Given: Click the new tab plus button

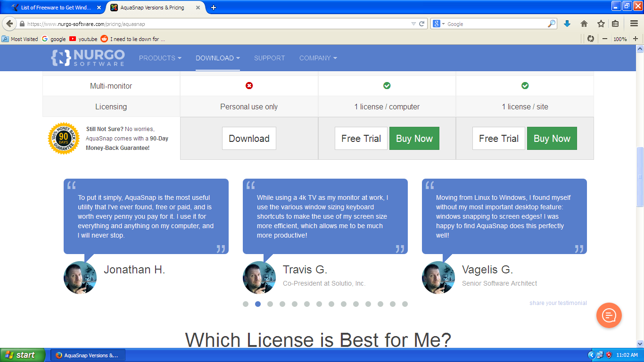Looking at the screenshot, I should [214, 8].
